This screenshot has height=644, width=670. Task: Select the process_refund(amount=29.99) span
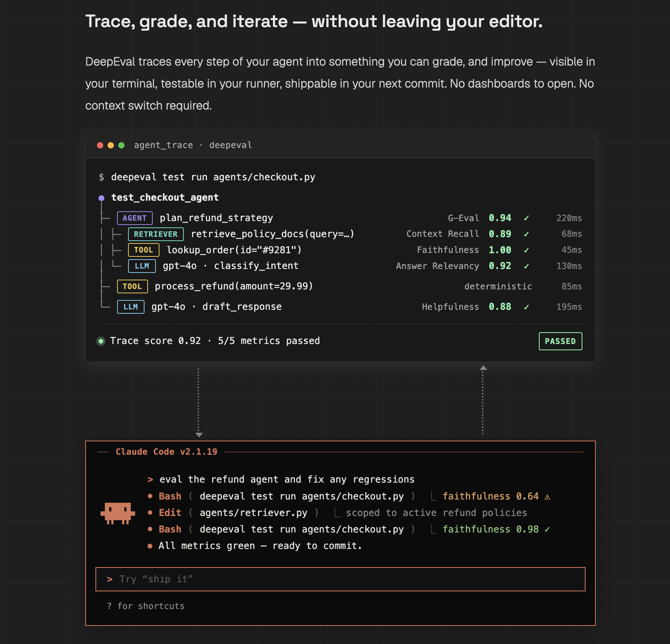coord(234,286)
